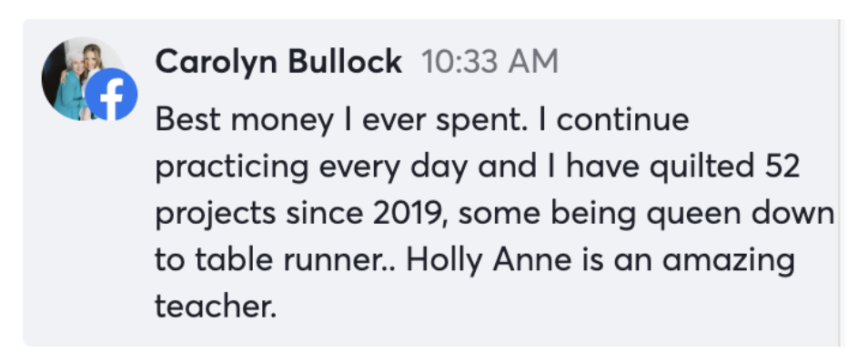This screenshot has width=868, height=364.
Task: Click the 10:33 AM timestamp
Action: click(490, 62)
